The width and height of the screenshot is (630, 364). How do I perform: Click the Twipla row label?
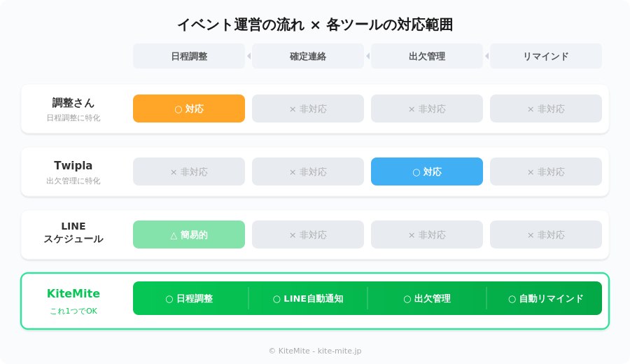(x=73, y=166)
